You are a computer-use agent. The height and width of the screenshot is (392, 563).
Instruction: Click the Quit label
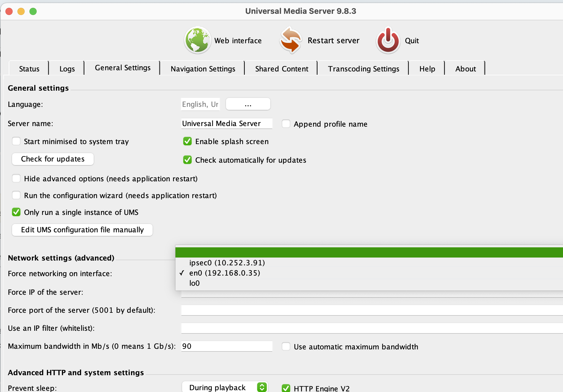(412, 41)
